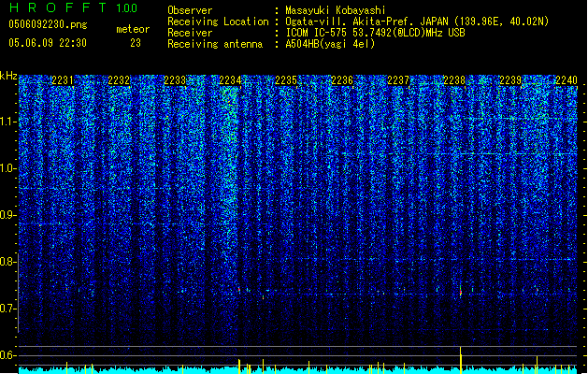Click the HROFFT title text
Image resolution: width=588 pixels, height=374 pixels.
pos(59,7)
